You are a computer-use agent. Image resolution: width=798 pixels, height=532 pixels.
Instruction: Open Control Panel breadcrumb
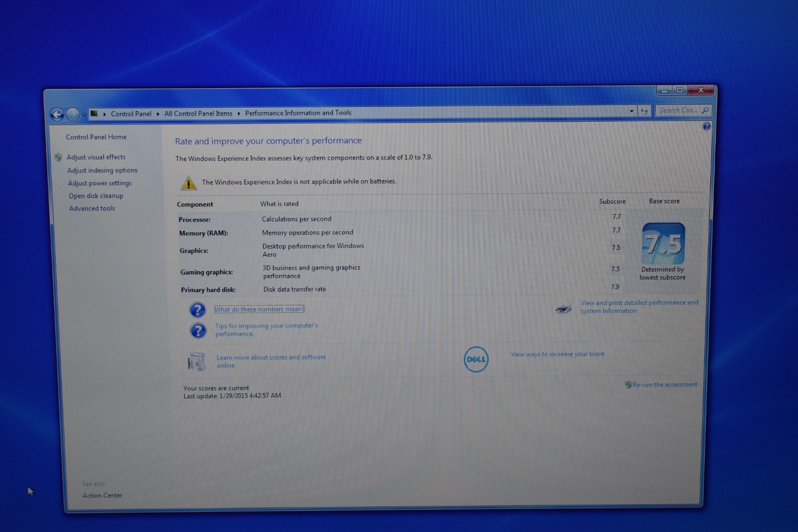pyautogui.click(x=131, y=114)
